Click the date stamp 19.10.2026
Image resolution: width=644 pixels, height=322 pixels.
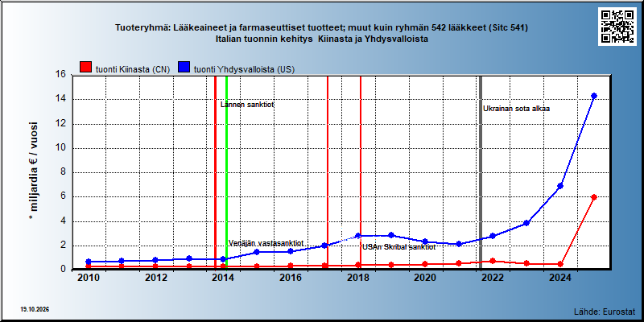click(x=35, y=309)
